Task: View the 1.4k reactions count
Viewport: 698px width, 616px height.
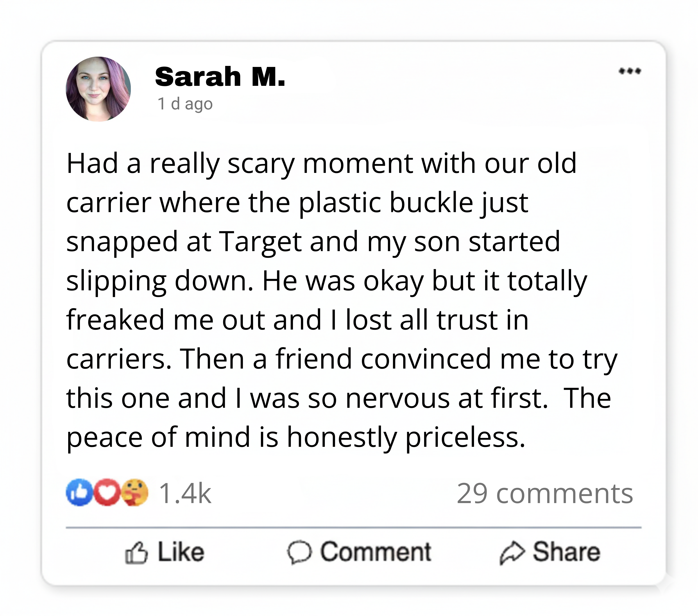Action: click(185, 493)
